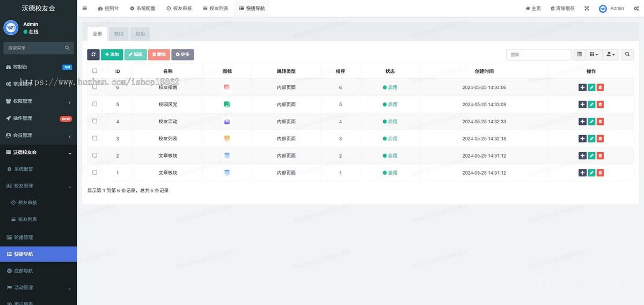Check the checkbox for row 校友指南

pos(95,87)
